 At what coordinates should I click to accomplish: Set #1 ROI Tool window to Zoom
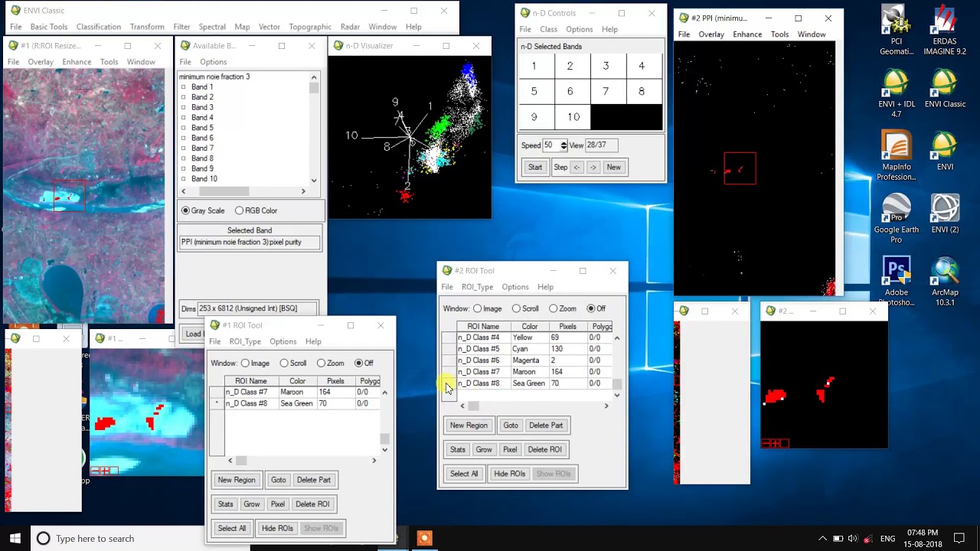[x=321, y=363]
